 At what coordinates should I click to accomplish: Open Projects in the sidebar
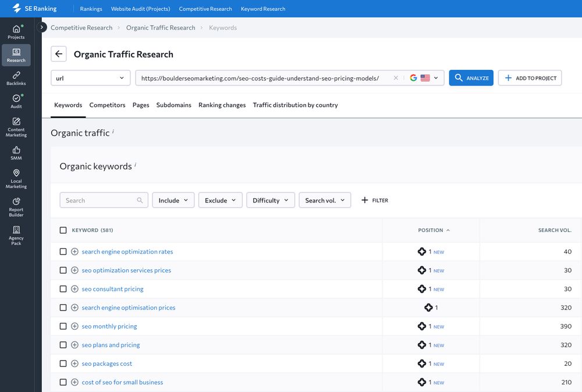16,32
